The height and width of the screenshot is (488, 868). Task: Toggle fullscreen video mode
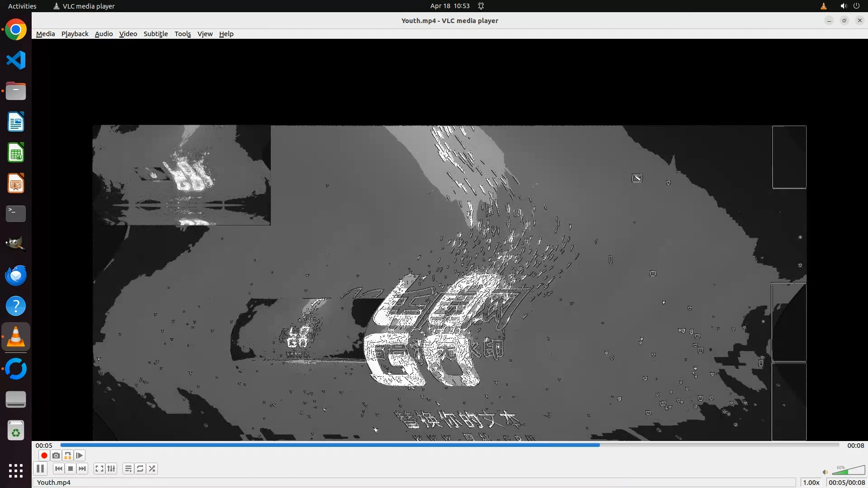coord(99,469)
